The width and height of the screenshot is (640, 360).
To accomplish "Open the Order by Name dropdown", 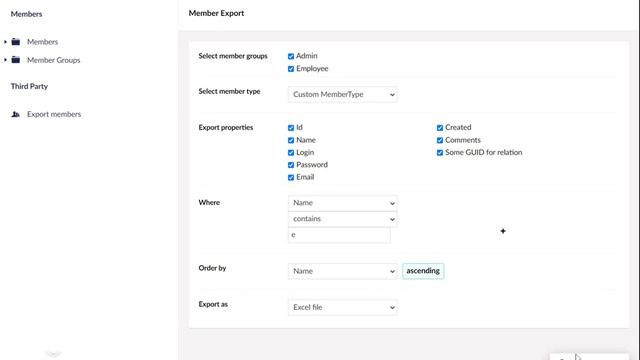I will point(342,271).
